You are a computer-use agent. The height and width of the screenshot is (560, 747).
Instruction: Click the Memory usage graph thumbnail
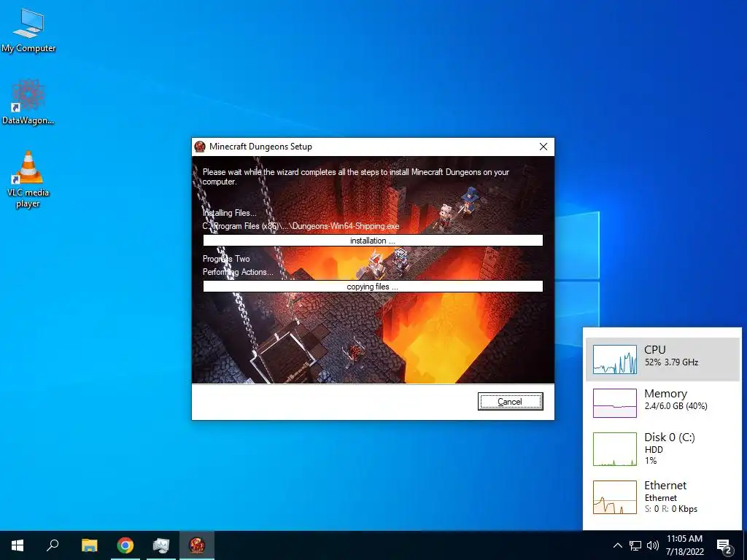pyautogui.click(x=614, y=402)
